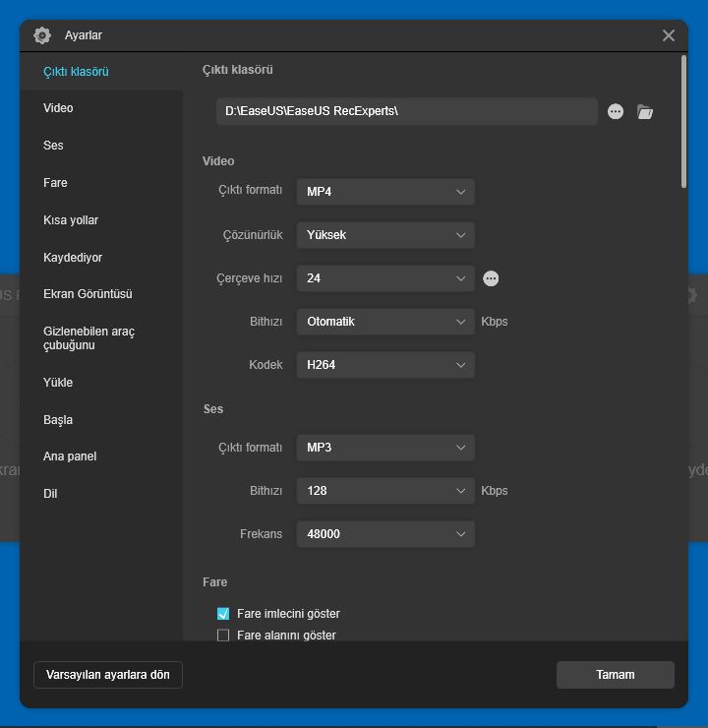Expand the Çerçeve hızı dropdown showing 24
This screenshot has height=728, width=708.
385,278
